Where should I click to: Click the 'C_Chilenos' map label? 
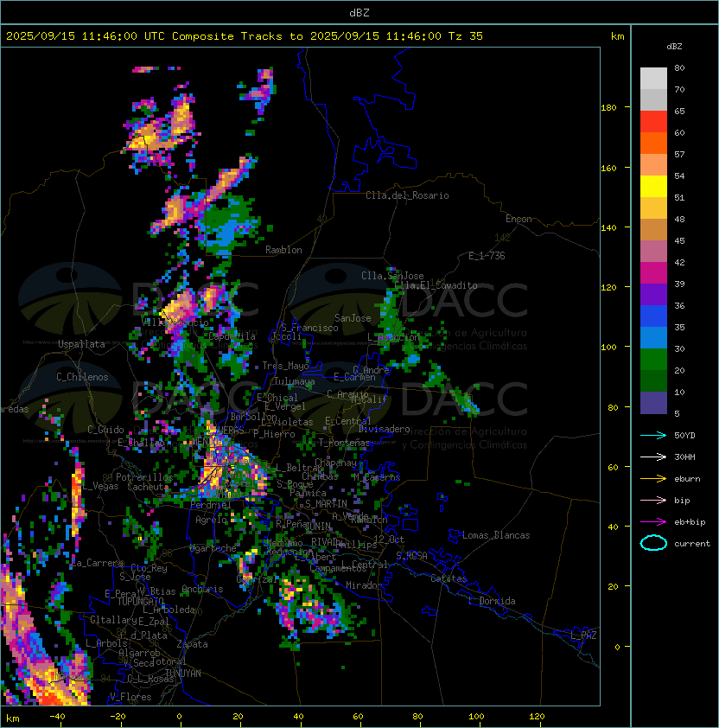coord(82,377)
